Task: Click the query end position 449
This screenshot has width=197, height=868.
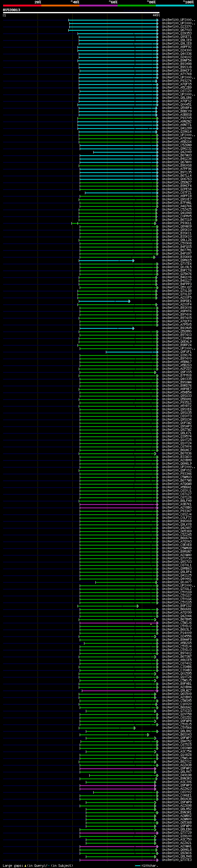Action: tap(155, 15)
